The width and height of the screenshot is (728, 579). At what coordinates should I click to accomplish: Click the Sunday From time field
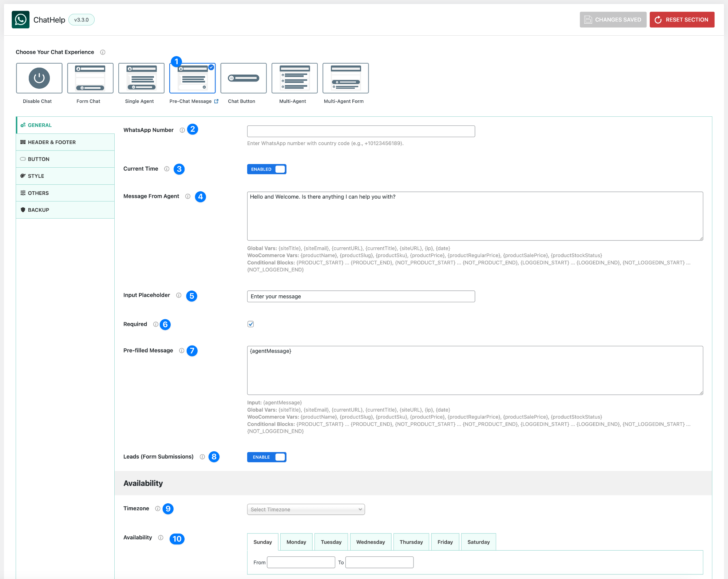coord(301,562)
